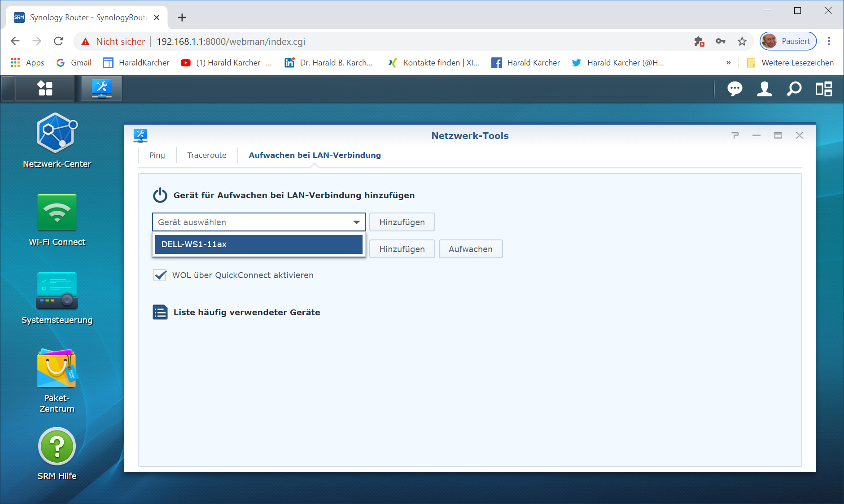
Task: Collapse the Gerät auswählen dropdown
Action: (x=356, y=222)
